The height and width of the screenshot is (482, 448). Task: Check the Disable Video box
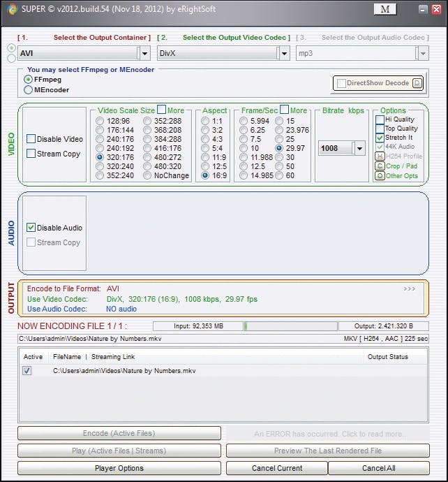pos(31,139)
